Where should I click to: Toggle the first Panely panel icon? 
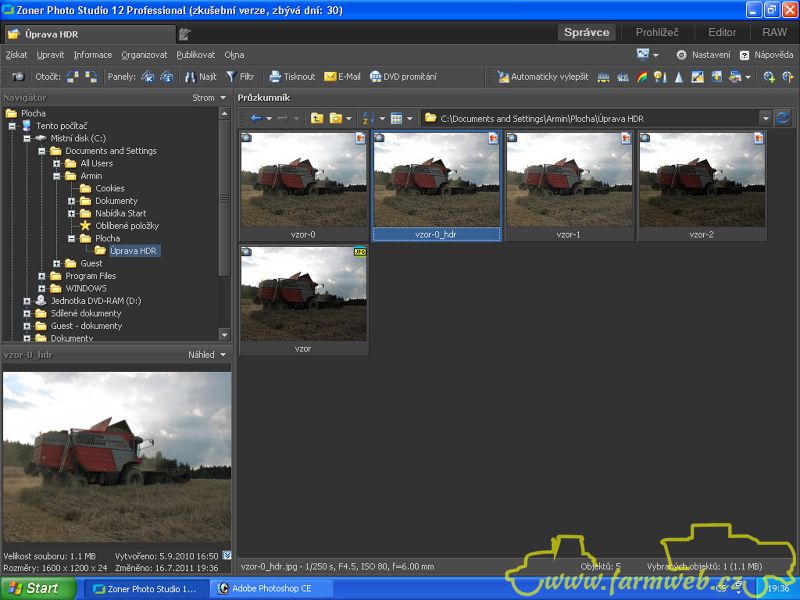tap(148, 76)
